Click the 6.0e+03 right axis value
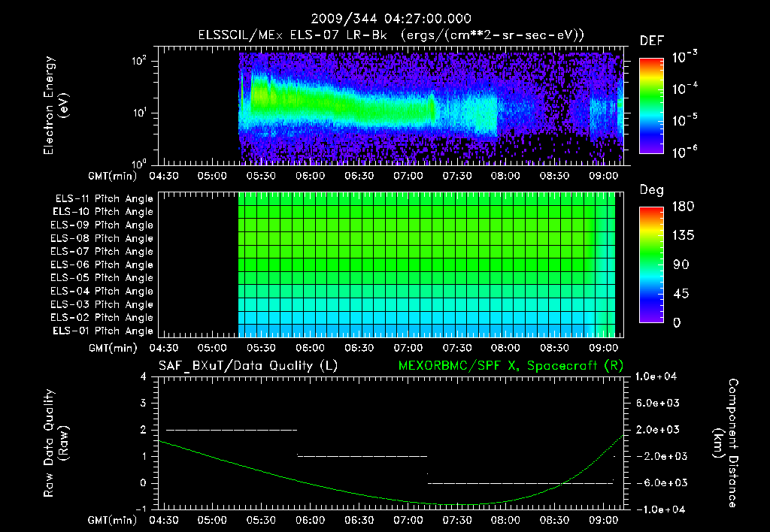770x532 pixels. [x=657, y=403]
